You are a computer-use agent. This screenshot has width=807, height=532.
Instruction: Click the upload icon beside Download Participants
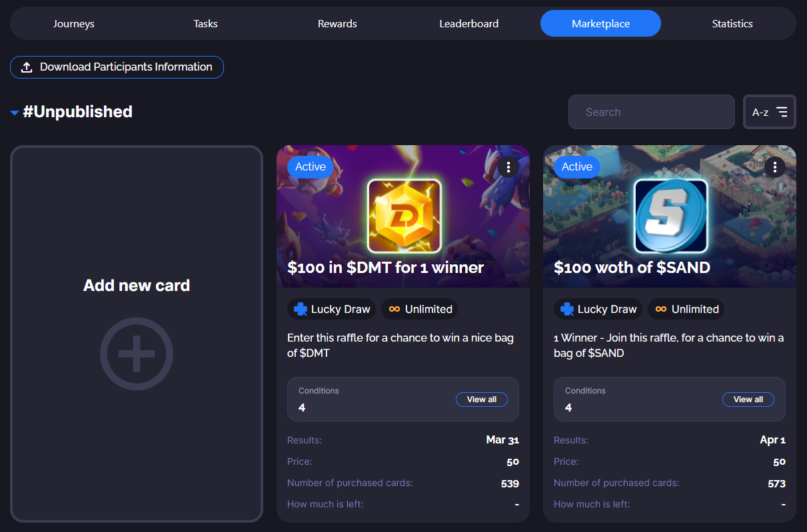pos(27,67)
